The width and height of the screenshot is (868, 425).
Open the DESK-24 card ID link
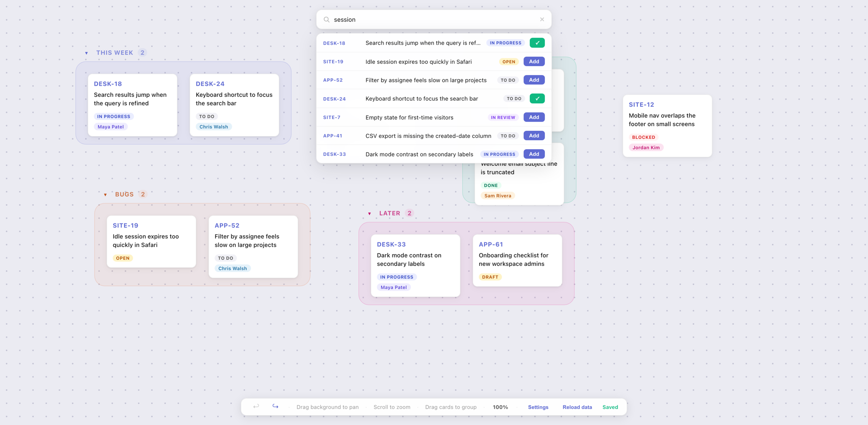pyautogui.click(x=210, y=84)
